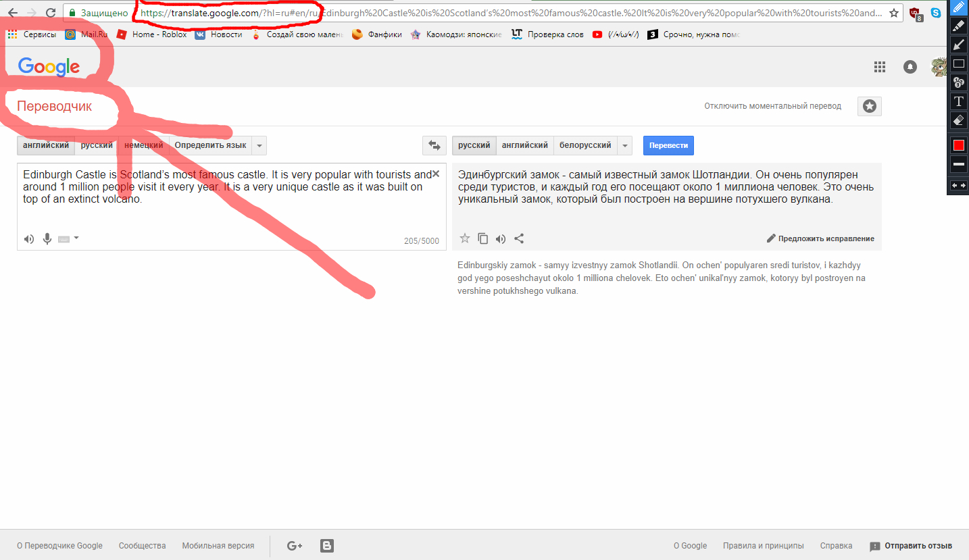Turn off instant translation

point(772,106)
